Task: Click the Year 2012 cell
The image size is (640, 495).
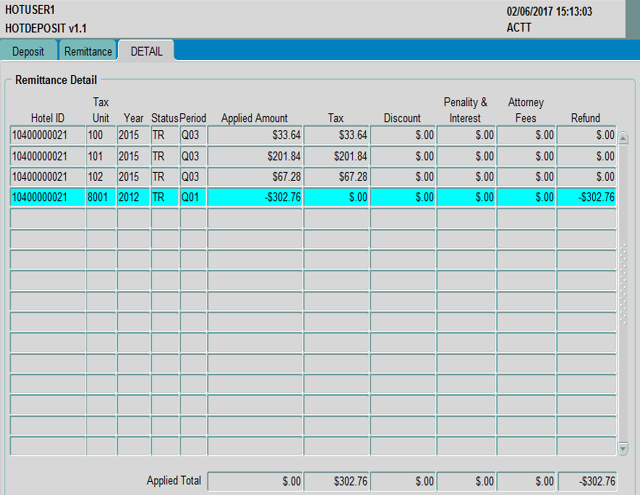Action: coord(132,198)
